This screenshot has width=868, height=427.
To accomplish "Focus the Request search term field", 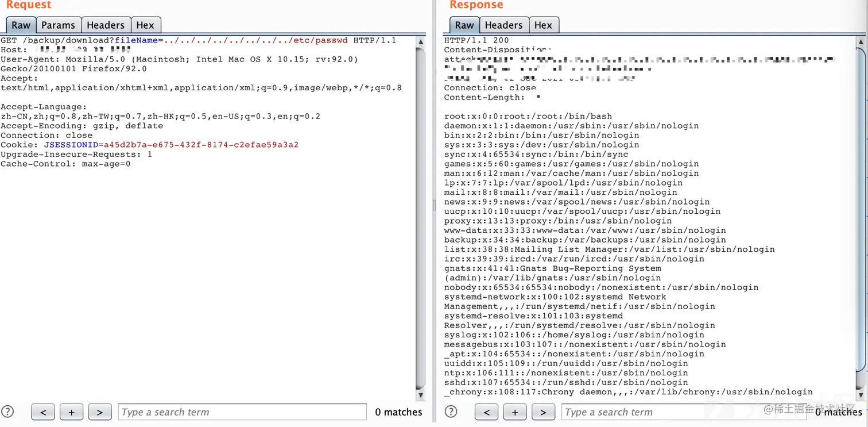I will pos(242,412).
